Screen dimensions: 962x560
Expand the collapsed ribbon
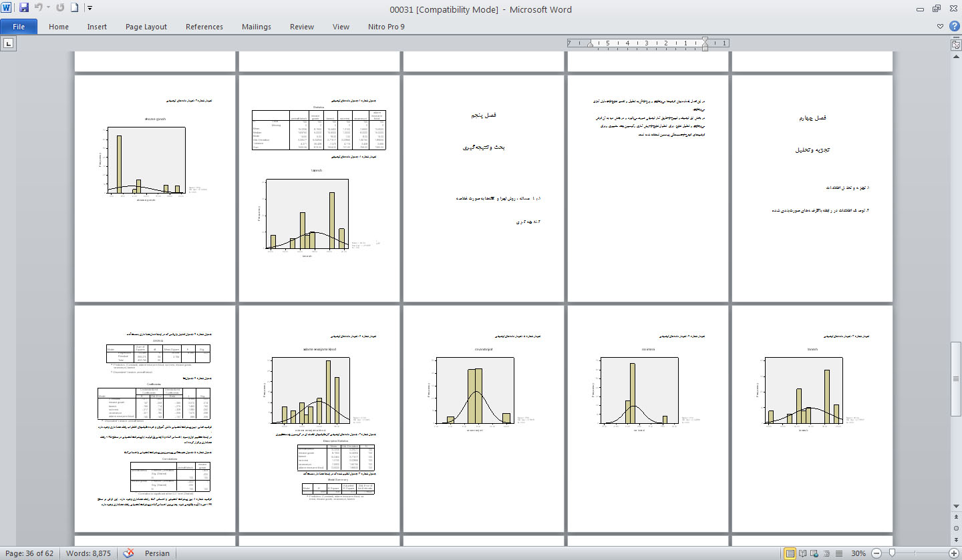(x=941, y=27)
